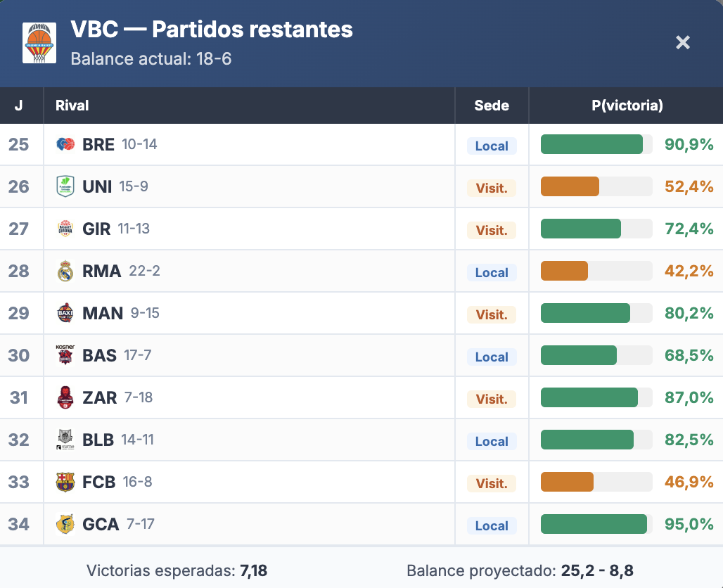Image resolution: width=723 pixels, height=588 pixels.
Task: Click the Visit. badge for FCB match
Action: (492, 483)
